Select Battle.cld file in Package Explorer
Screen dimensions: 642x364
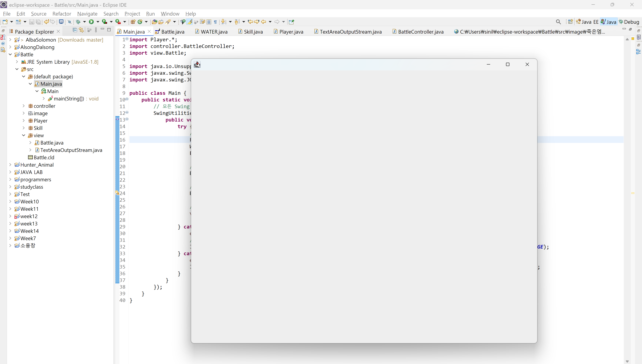(44, 157)
